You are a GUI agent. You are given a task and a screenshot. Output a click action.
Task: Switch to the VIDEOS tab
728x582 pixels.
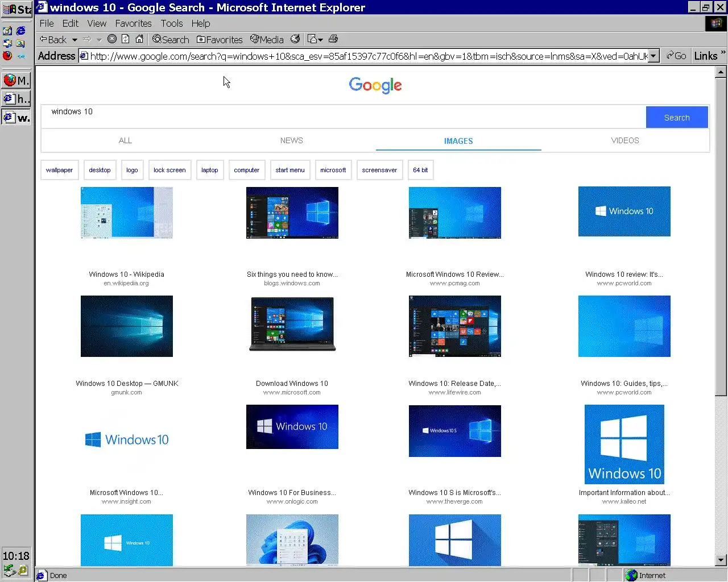625,140
